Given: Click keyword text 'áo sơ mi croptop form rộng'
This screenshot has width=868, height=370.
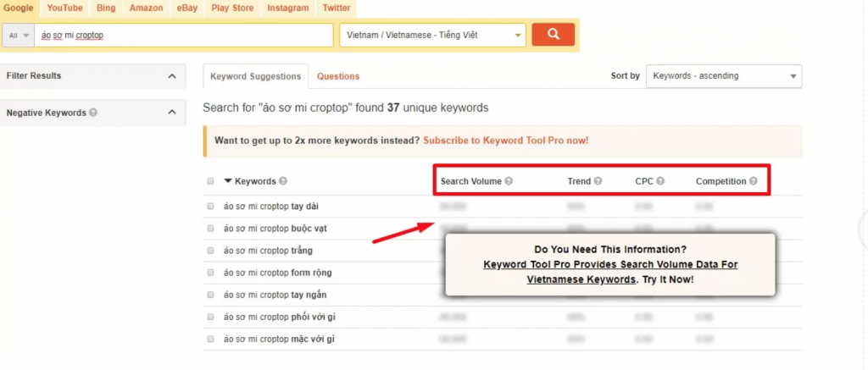Looking at the screenshot, I should click(x=278, y=273).
